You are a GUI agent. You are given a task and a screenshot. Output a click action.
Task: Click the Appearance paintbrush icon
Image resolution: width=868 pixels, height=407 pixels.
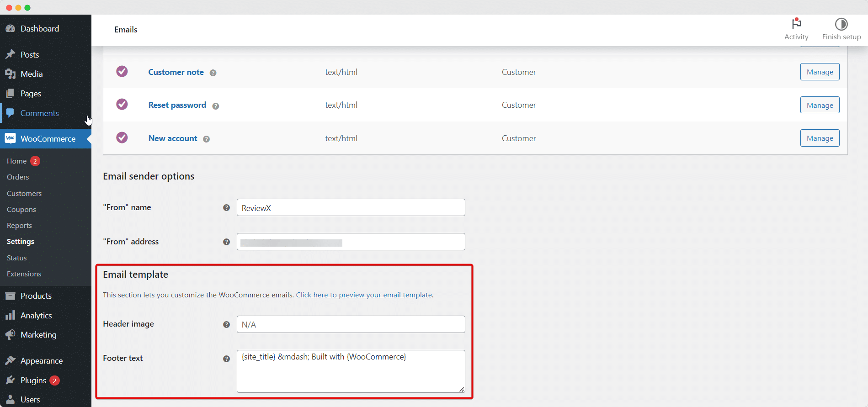(10, 360)
